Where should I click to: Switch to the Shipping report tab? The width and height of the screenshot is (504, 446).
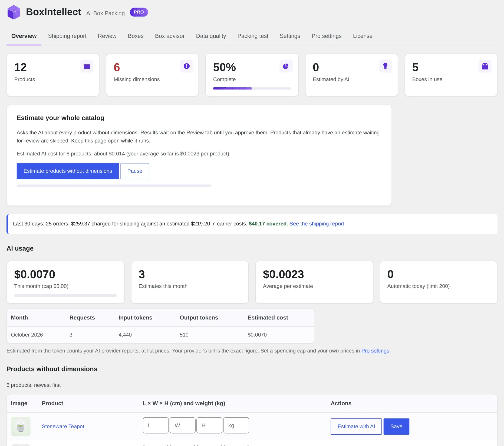(67, 36)
